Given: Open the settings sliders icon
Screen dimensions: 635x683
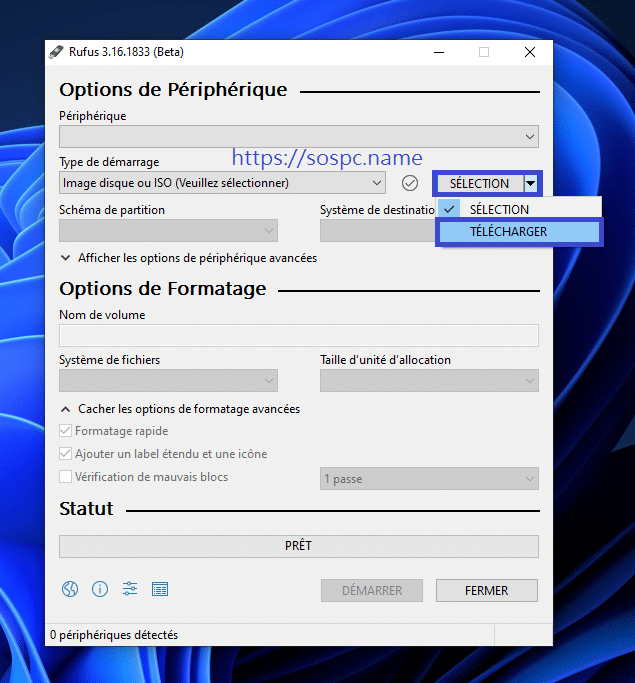Looking at the screenshot, I should pos(130,589).
